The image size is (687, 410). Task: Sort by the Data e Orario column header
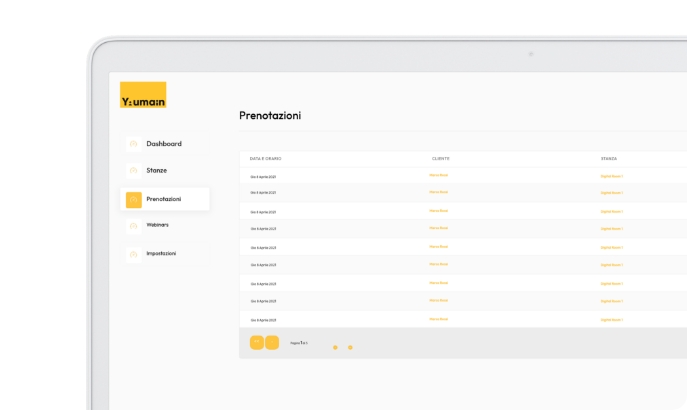(266, 158)
